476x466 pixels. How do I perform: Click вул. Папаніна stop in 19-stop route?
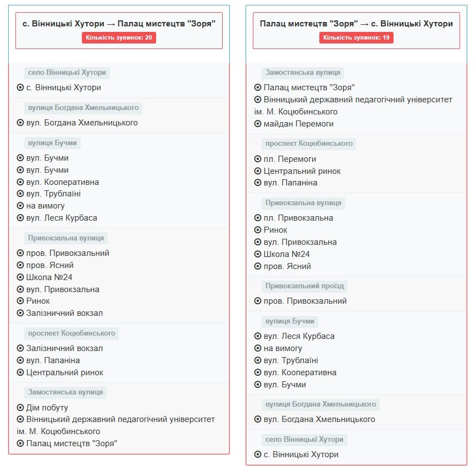(x=291, y=183)
